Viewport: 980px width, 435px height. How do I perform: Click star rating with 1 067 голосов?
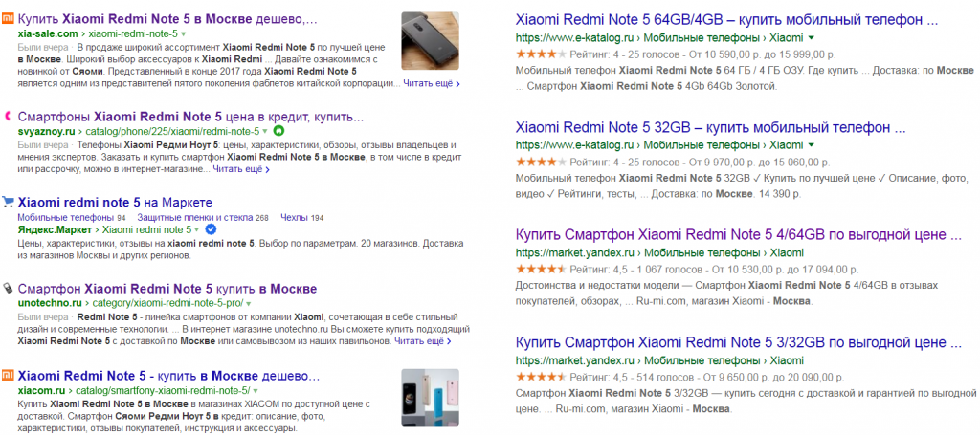coord(542,270)
